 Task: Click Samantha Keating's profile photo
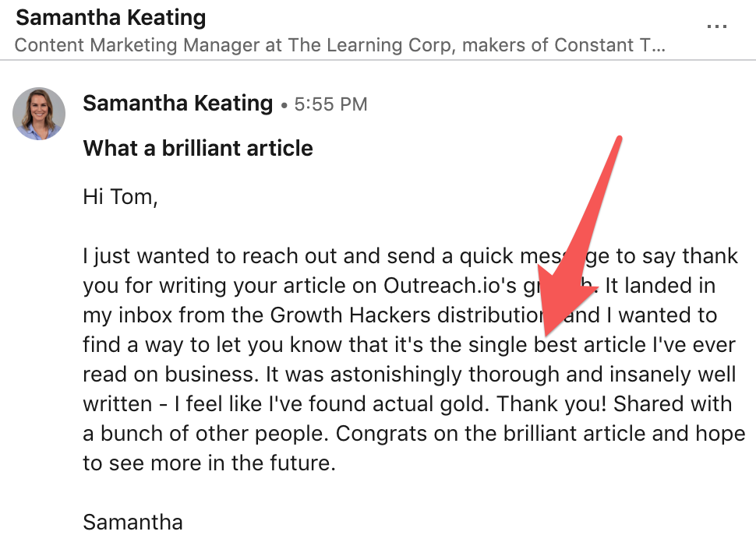[39, 114]
